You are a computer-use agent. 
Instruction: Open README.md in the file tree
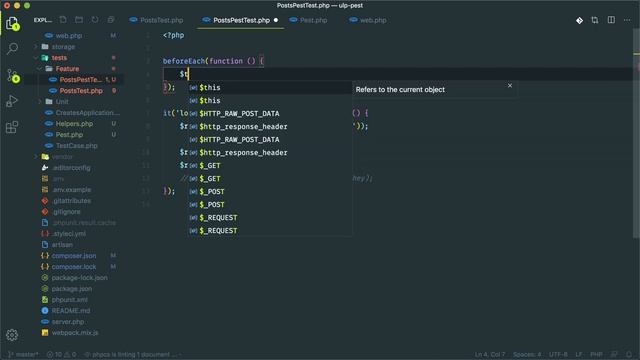(x=71, y=311)
